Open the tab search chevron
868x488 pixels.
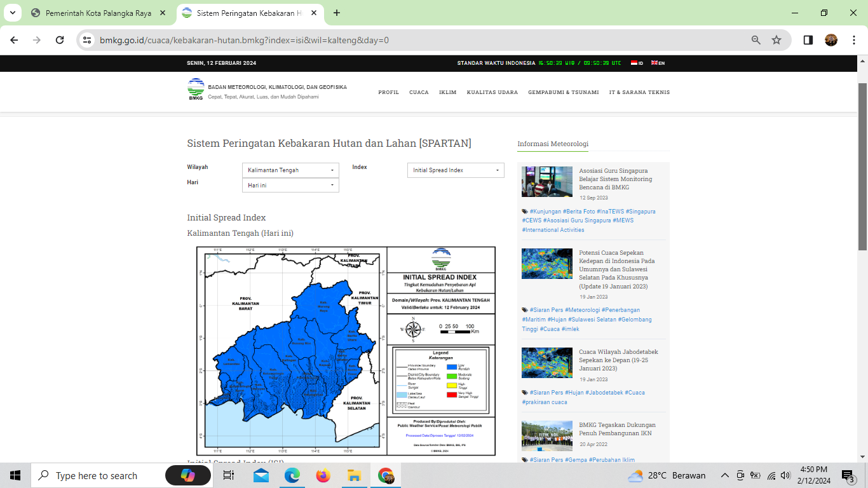pyautogui.click(x=13, y=13)
